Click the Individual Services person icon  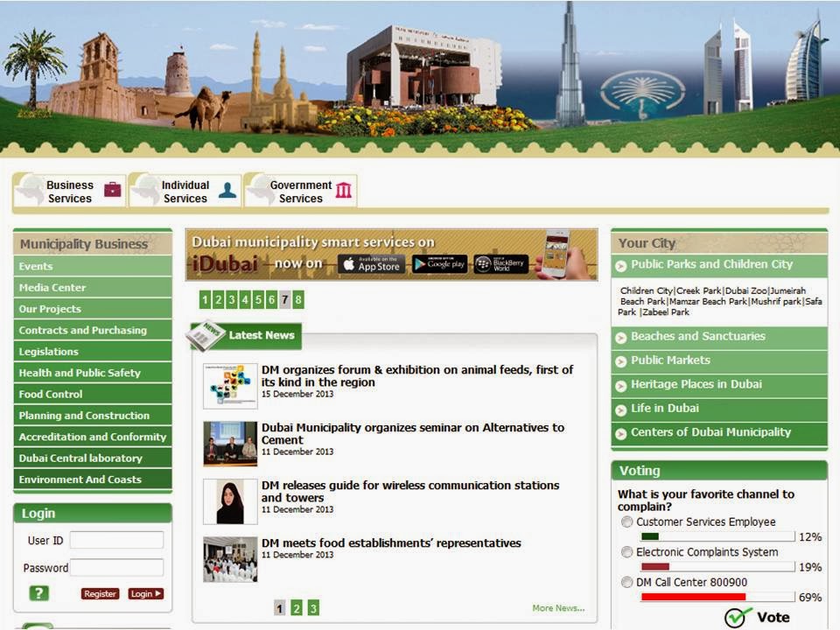click(x=227, y=190)
